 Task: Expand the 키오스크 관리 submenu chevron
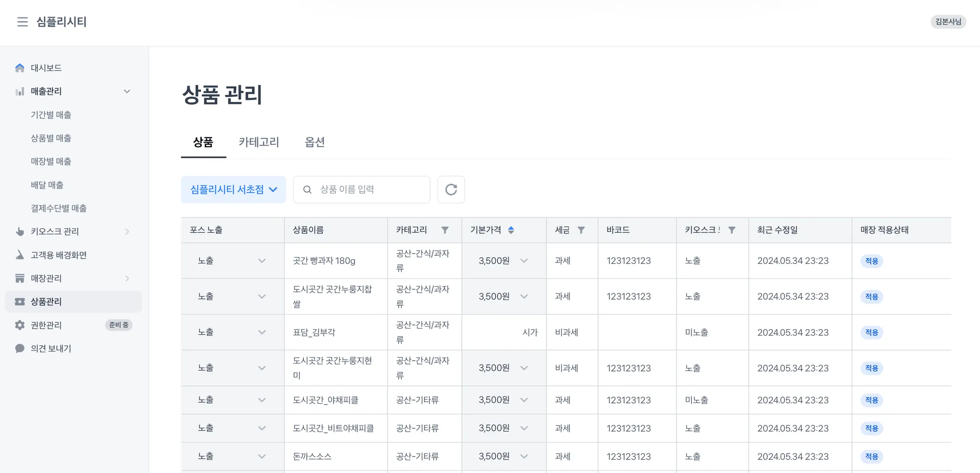pos(127,231)
